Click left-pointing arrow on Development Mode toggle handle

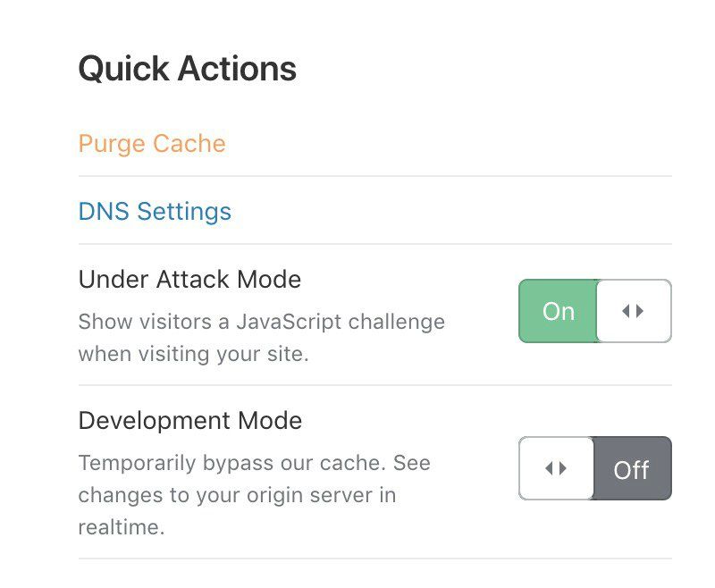click(549, 468)
